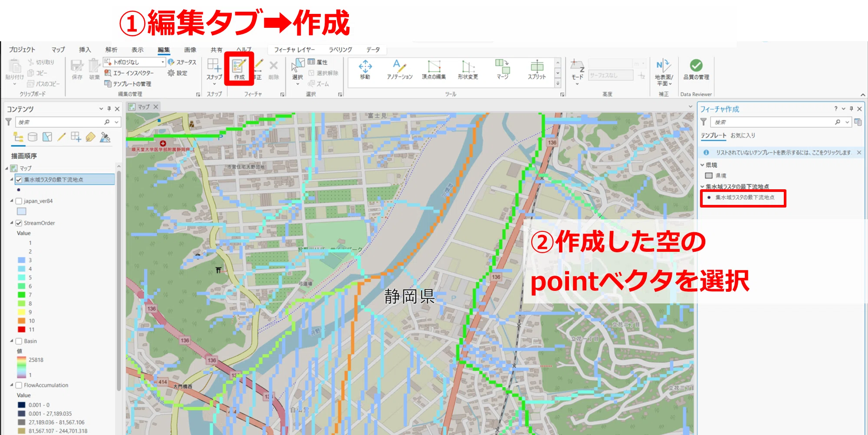The height and width of the screenshot is (435, 868).
Task: Click the japan_ver84 blue symbol swatch
Action: coord(22,211)
